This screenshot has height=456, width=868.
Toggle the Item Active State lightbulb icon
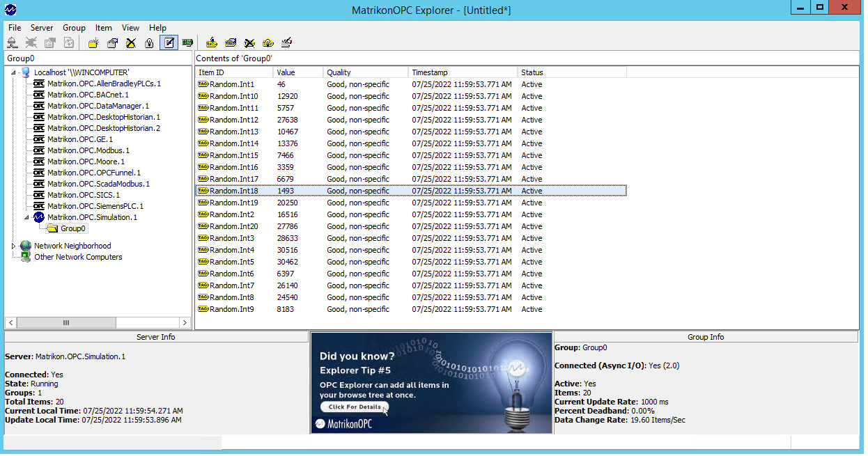(268, 42)
